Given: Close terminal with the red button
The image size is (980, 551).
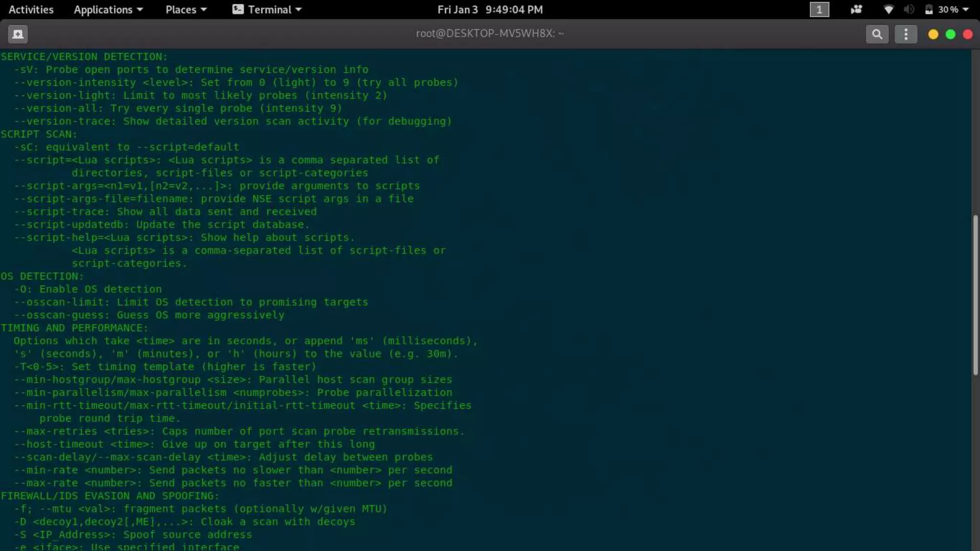Looking at the screenshot, I should pos(968,34).
